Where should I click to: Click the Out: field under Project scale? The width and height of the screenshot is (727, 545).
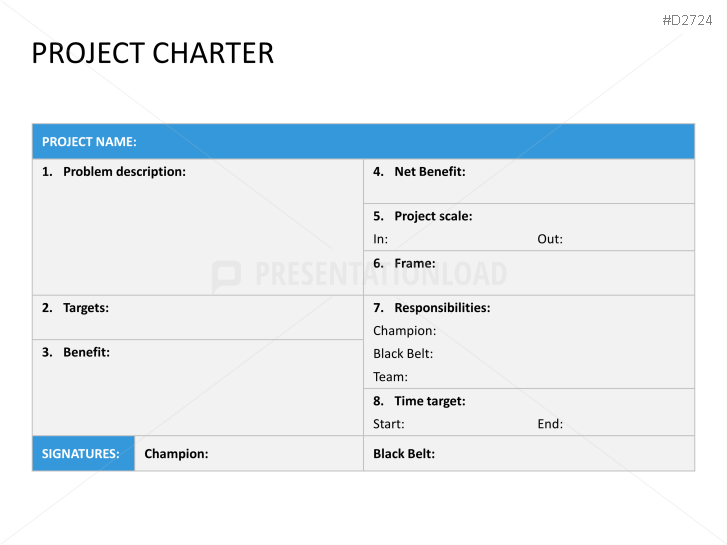pos(550,239)
